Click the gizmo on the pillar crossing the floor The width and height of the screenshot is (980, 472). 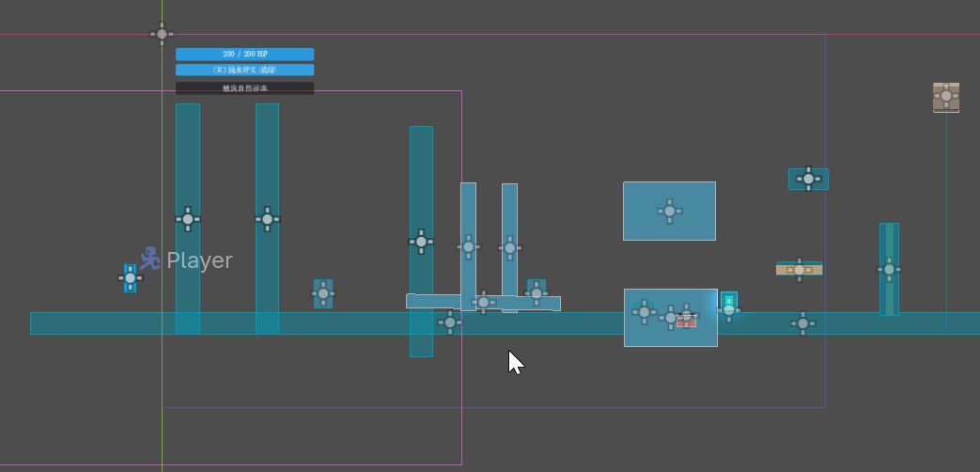(421, 242)
